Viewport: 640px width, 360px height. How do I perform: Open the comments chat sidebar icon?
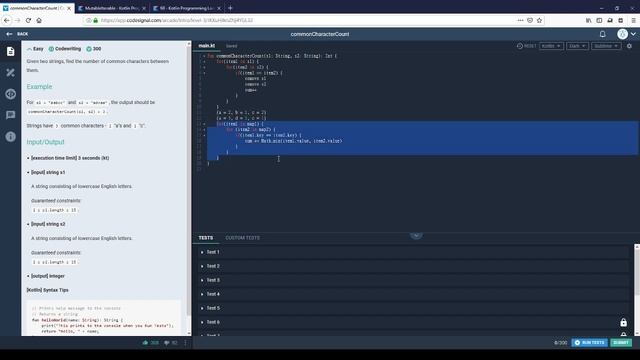click(x=11, y=115)
